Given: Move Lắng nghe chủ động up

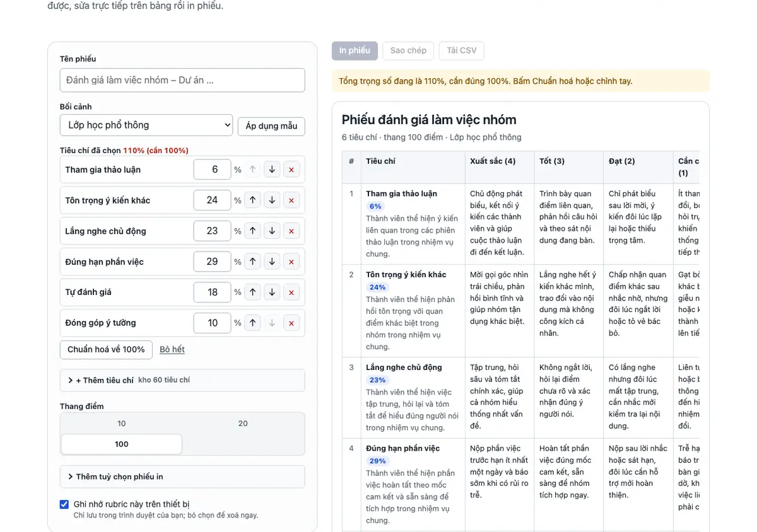Looking at the screenshot, I should (x=253, y=231).
